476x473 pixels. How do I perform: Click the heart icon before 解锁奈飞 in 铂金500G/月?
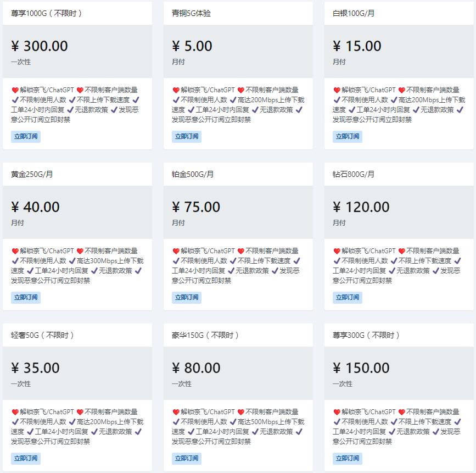click(x=176, y=251)
